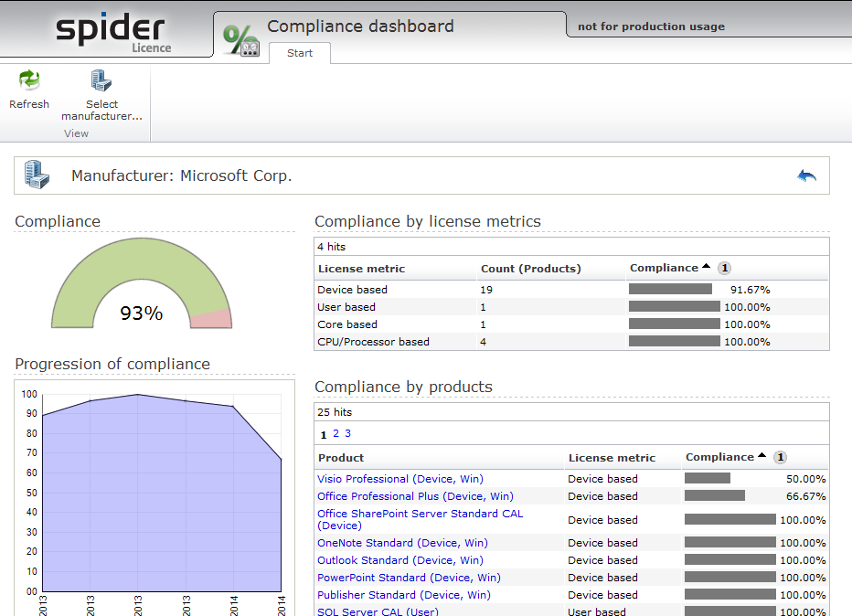Select the Compliance dashboard title tab
This screenshot has width=852, height=616.
point(360,26)
